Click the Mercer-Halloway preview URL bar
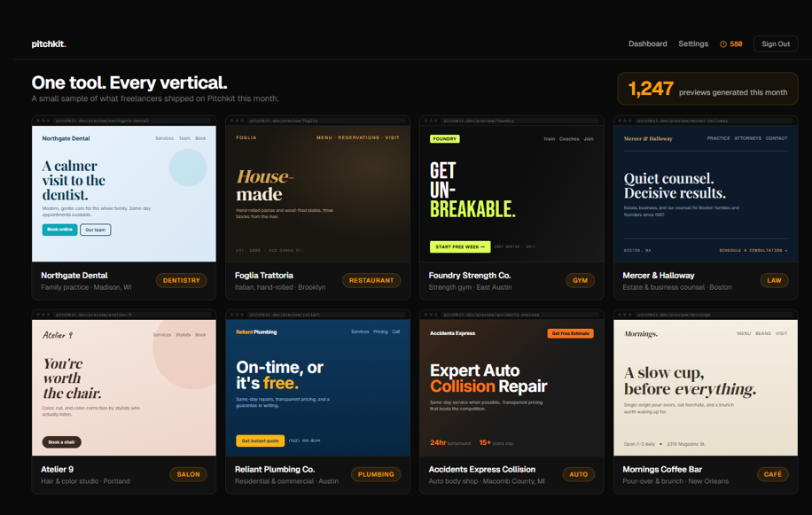 (x=714, y=121)
